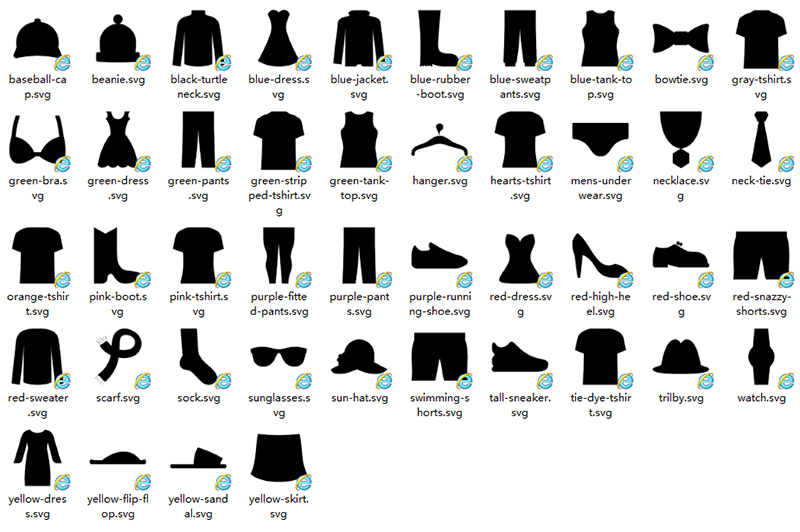Select the necklace.svg file icon
Image resolution: width=800 pixels, height=532 pixels.
pyautogui.click(x=681, y=142)
